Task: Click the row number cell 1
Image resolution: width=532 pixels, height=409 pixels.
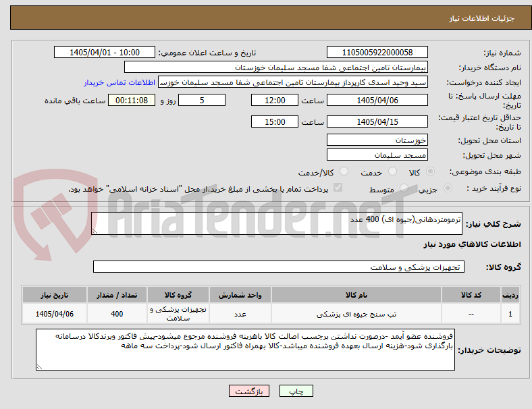Action: [x=510, y=314]
